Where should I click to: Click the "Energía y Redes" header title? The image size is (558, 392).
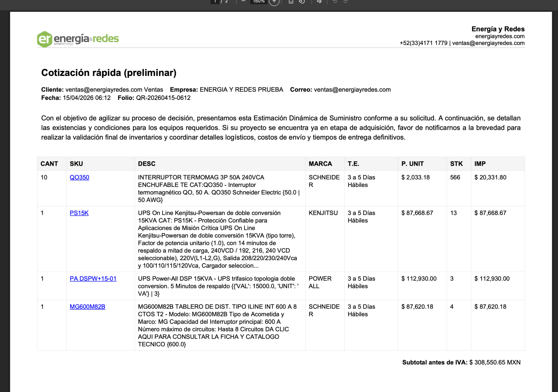pos(498,29)
